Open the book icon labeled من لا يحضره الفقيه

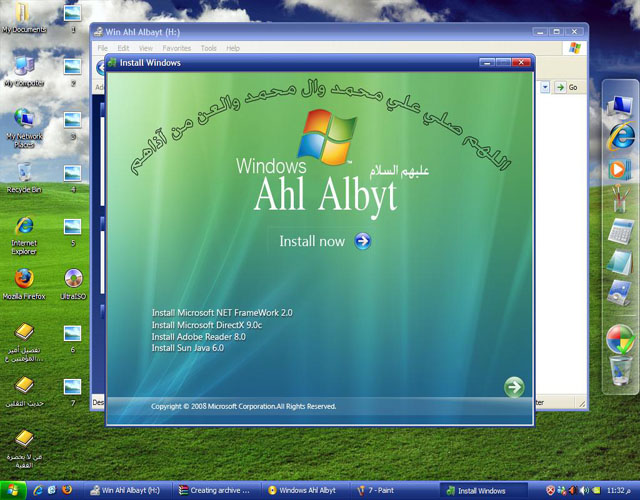tap(24, 449)
